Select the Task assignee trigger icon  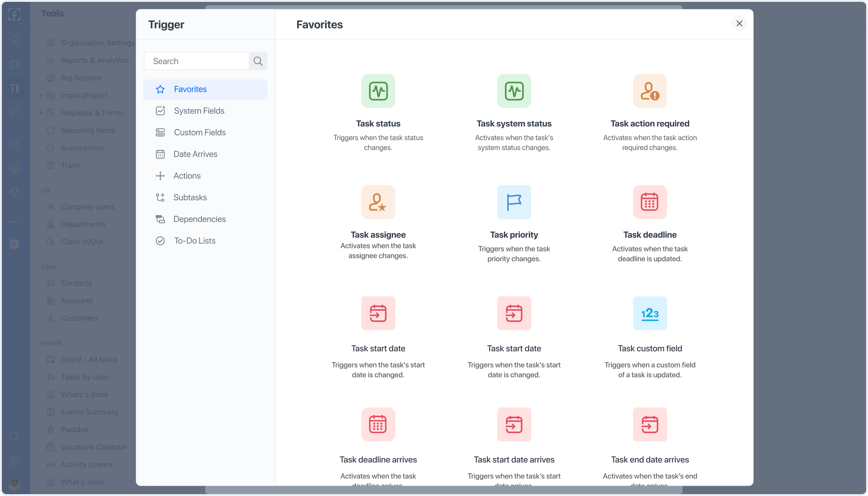pyautogui.click(x=378, y=202)
